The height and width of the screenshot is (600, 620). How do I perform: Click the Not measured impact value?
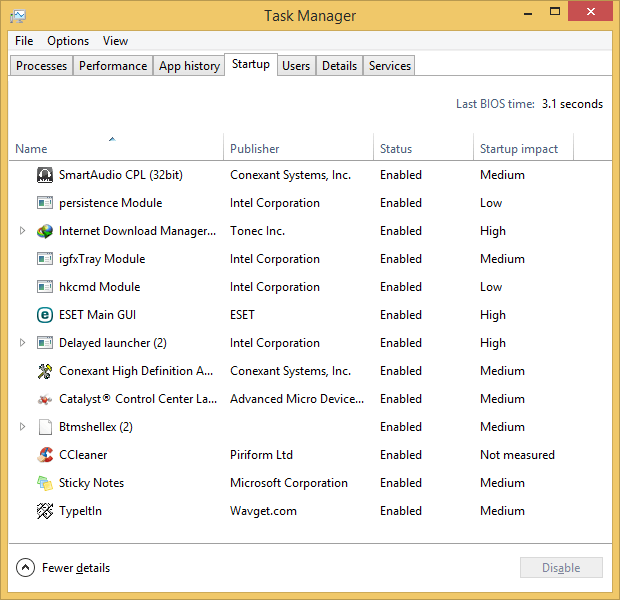(x=517, y=455)
